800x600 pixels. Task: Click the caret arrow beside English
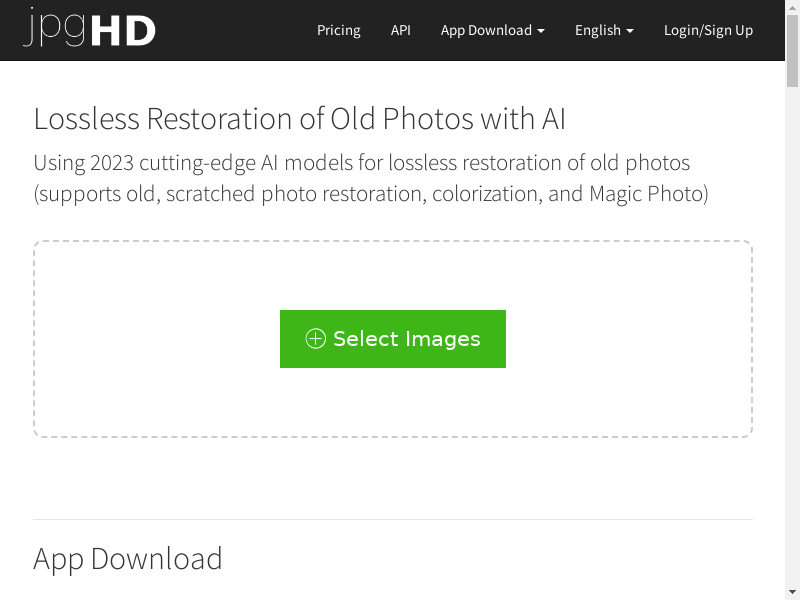click(630, 31)
